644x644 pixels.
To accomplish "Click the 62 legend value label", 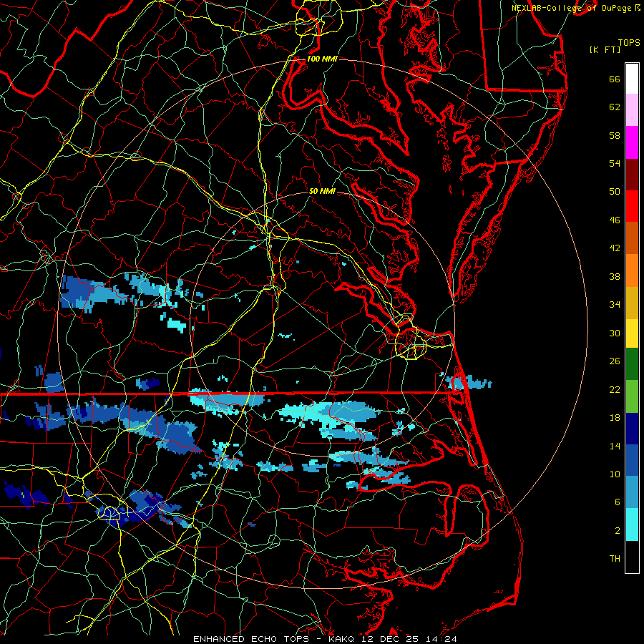I will (x=615, y=107).
